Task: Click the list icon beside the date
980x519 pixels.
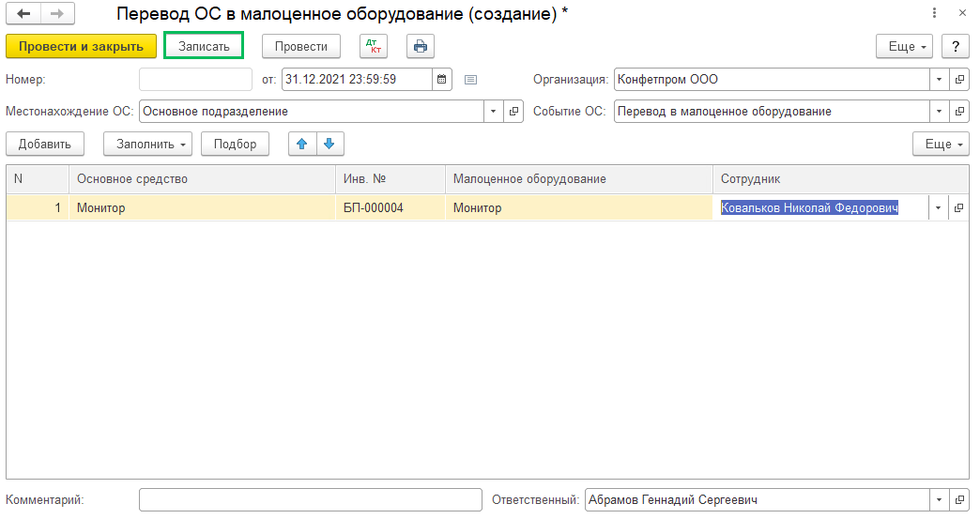Action: point(470,80)
